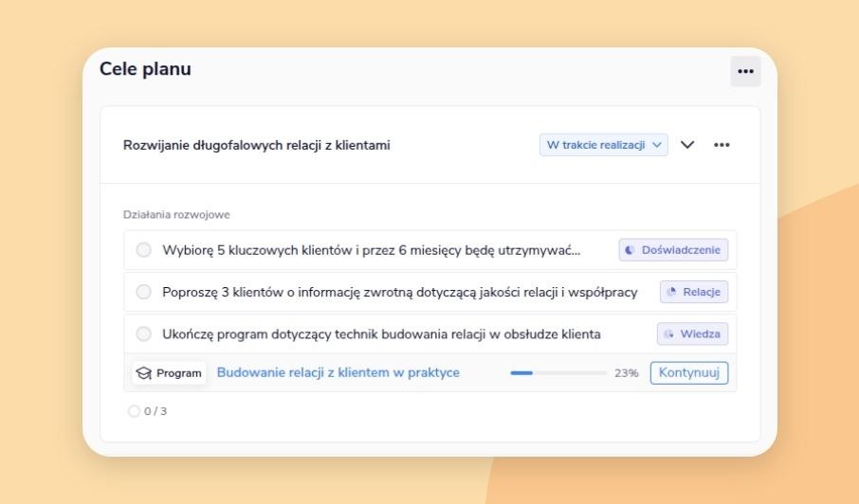Viewport: 859px width, 504px height.
Task: Click the half-moon icon in the Doświadczenie tag
Action: 630,250
